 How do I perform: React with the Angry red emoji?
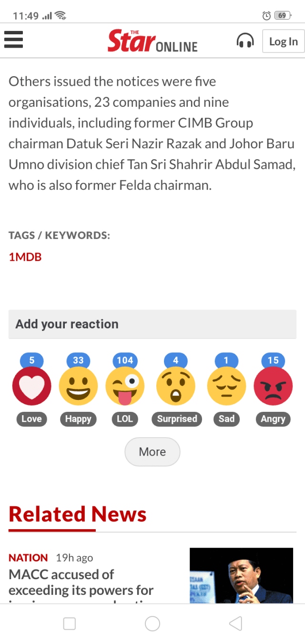[273, 386]
